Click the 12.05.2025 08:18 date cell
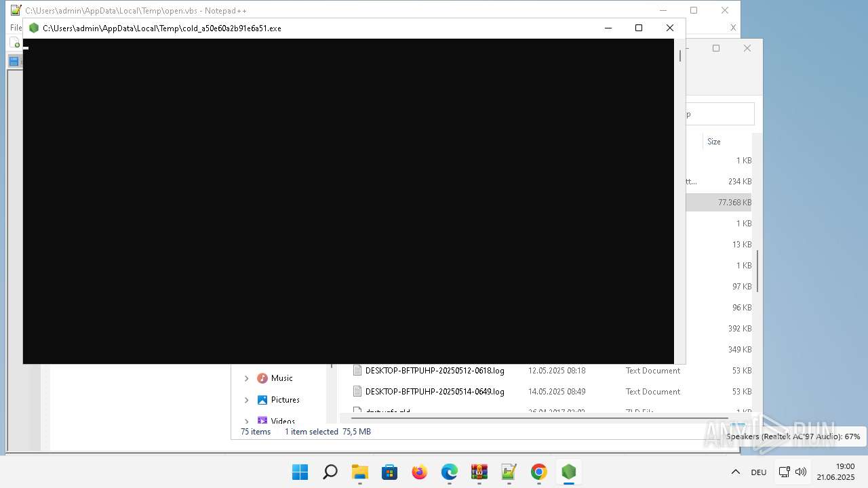 pos(557,371)
